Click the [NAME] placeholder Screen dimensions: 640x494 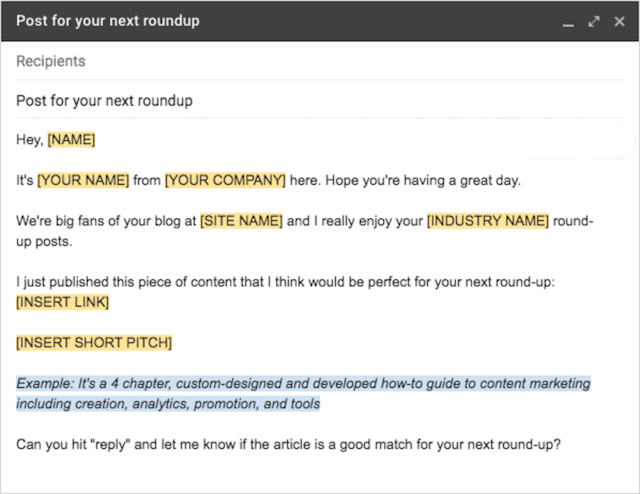(x=71, y=140)
